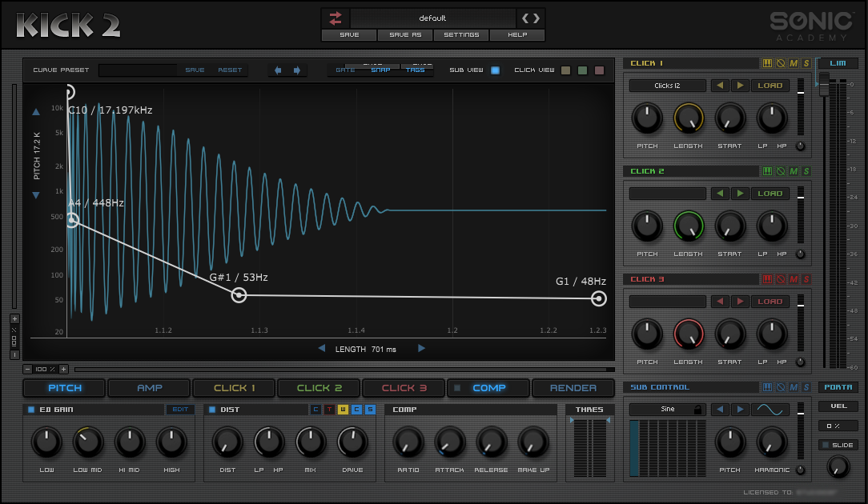Click the bypass icon for Click 2
868x504 pixels.
coord(781,171)
